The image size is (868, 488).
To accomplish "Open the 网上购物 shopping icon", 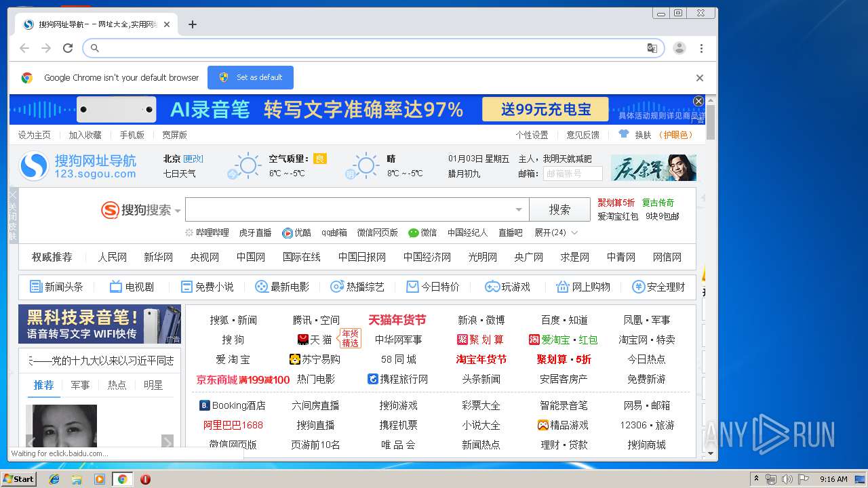I will tap(562, 287).
